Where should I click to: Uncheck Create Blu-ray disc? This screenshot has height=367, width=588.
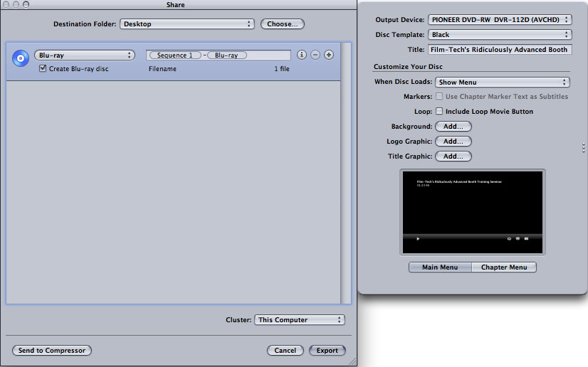pos(43,68)
